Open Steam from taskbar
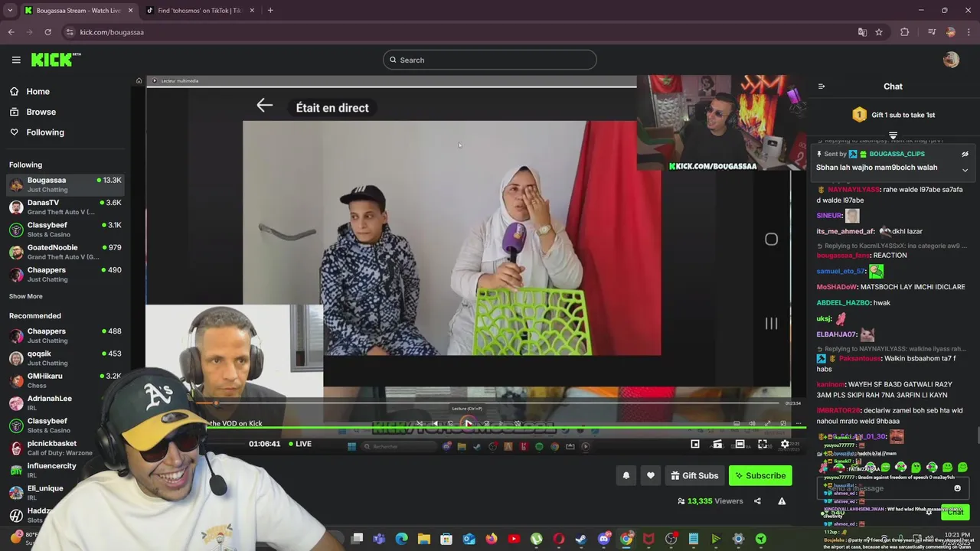Screen dimensions: 980x551 tap(581, 540)
